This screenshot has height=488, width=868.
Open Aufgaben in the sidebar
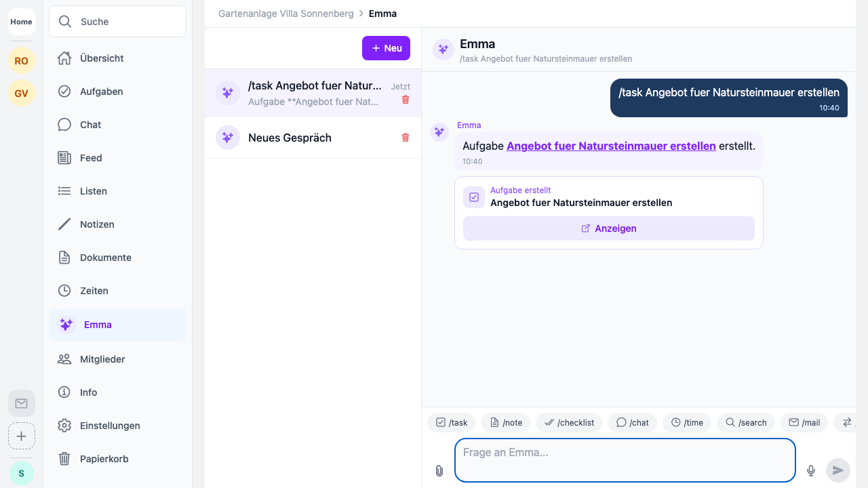tap(101, 91)
